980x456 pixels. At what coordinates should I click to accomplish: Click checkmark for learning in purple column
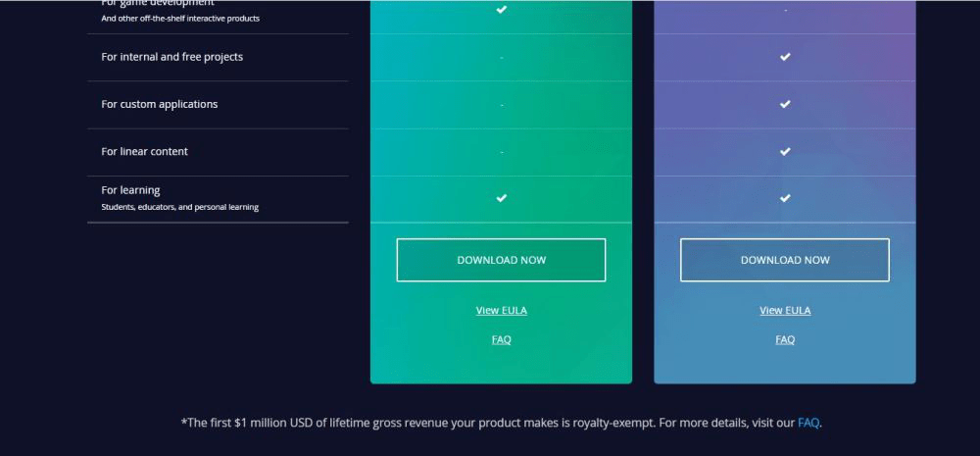[785, 198]
